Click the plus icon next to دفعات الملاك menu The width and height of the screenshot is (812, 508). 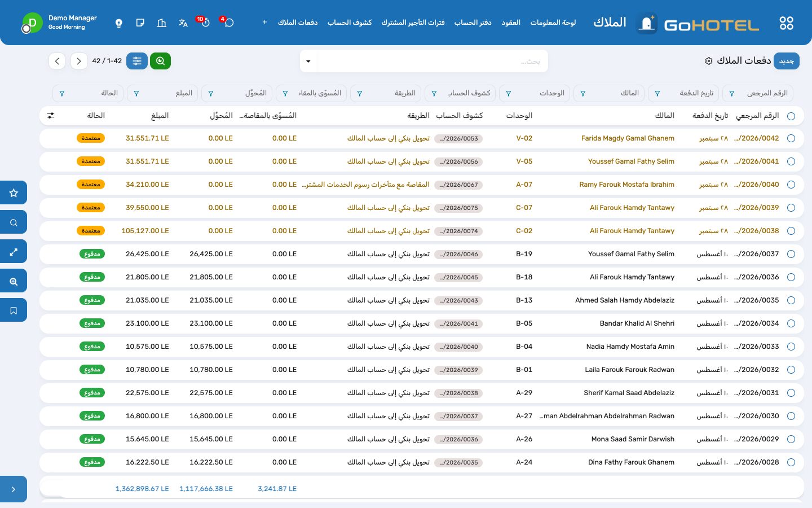point(264,23)
